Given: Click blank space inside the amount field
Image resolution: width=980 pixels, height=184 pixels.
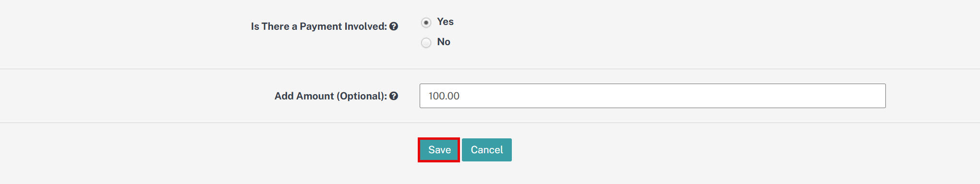Looking at the screenshot, I should pos(672,96).
